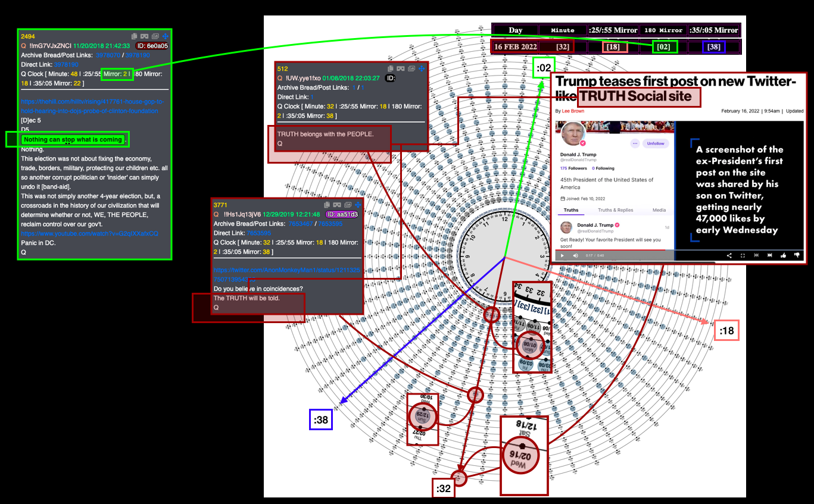This screenshot has height=504, width=814.
Task: Click the goggles icon on post 3771
Action: (x=336, y=205)
